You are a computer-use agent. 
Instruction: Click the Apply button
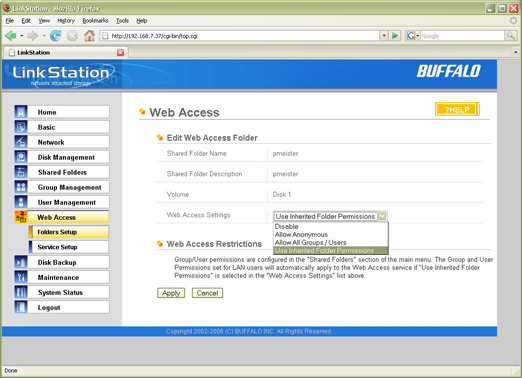171,293
